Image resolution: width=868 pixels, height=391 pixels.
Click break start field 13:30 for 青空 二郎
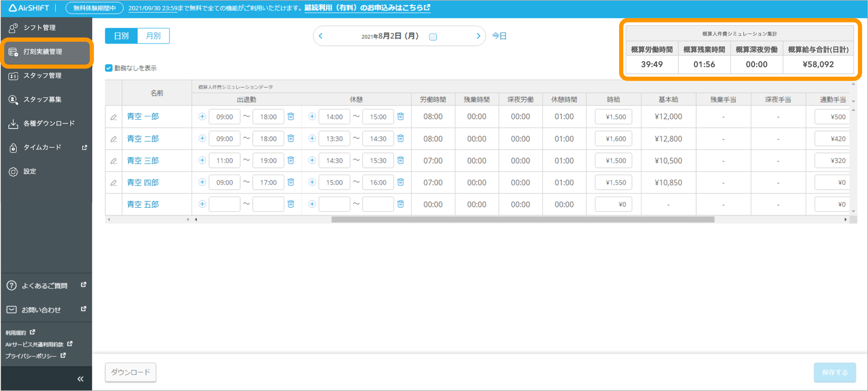(x=334, y=139)
